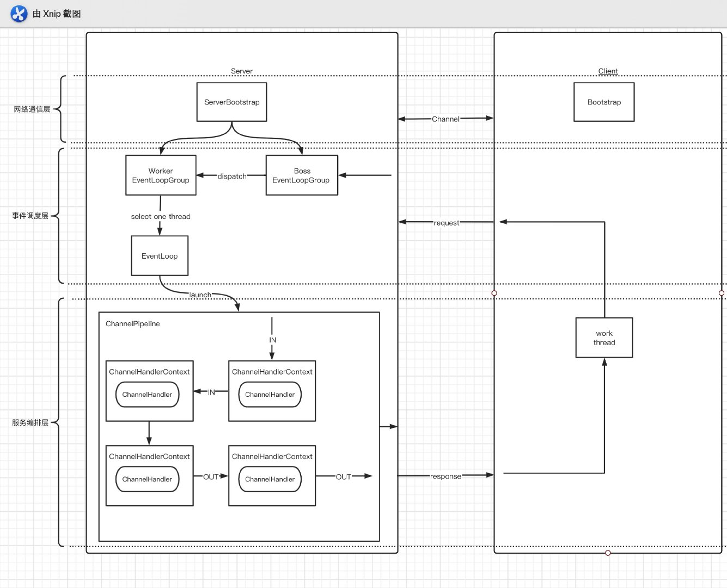Click the "IN" label between upper ChannelHandlerContext boxes

(x=211, y=392)
